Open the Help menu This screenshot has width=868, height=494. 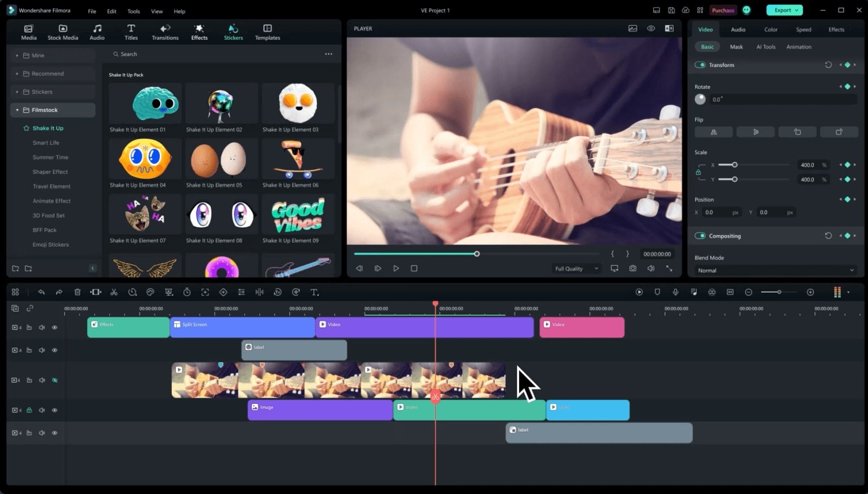pos(179,11)
